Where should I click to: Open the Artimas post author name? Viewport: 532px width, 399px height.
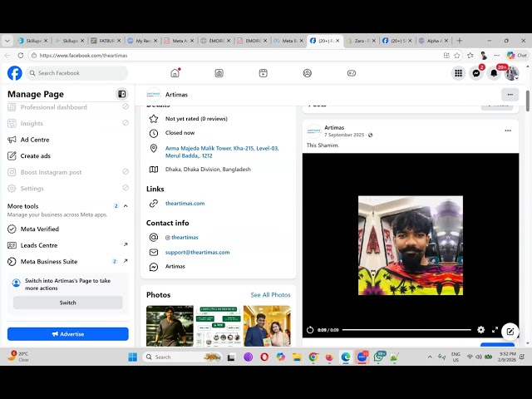click(334, 127)
